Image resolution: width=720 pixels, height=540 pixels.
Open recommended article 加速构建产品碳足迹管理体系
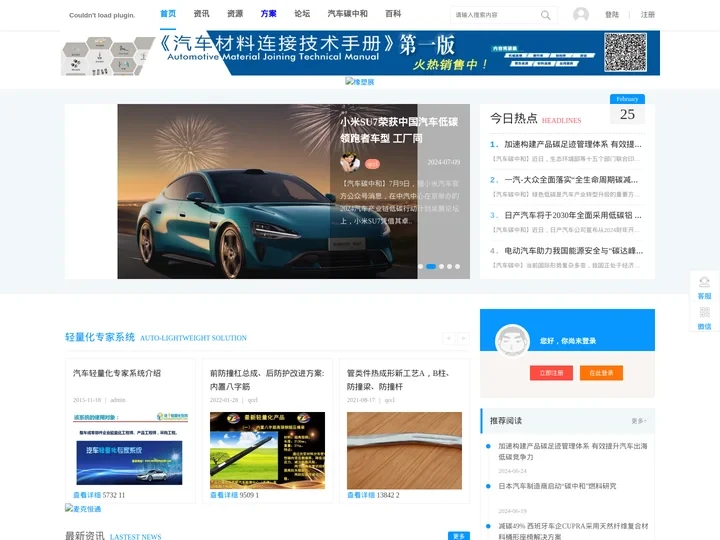click(x=573, y=451)
